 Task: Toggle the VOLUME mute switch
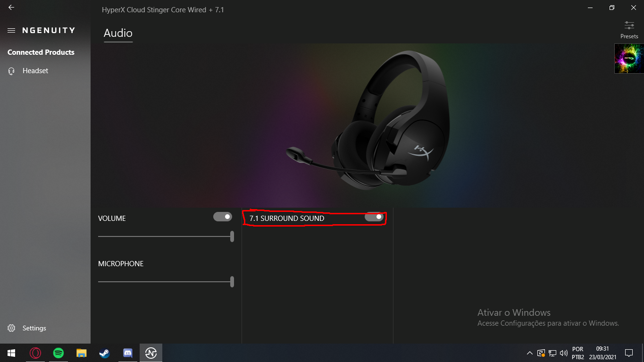coord(223,217)
